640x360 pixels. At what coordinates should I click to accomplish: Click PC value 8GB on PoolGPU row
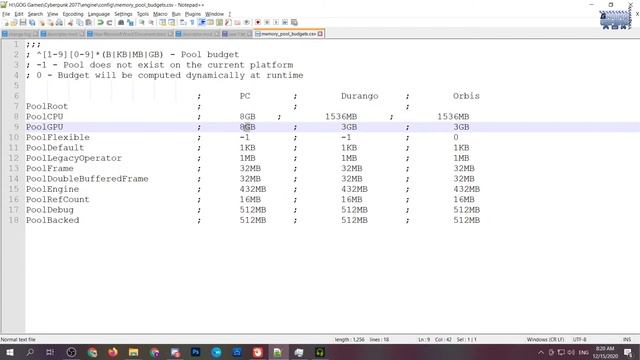coord(247,127)
